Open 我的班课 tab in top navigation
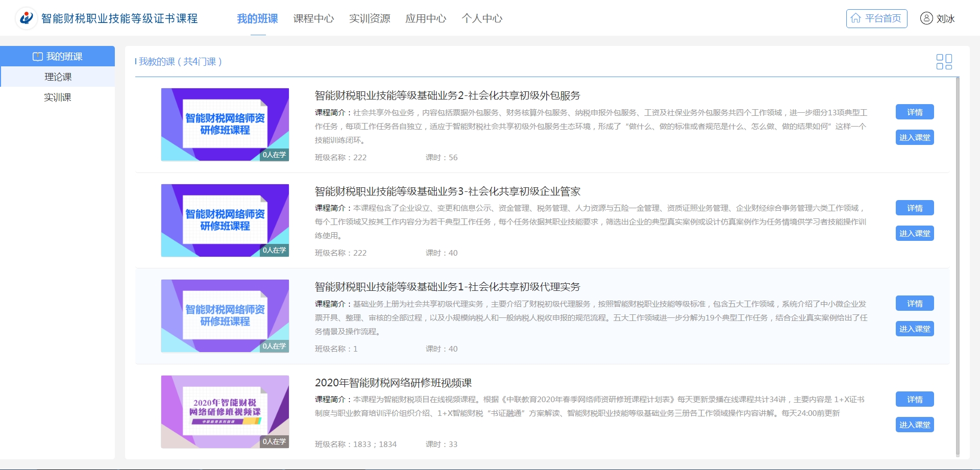Viewport: 980px width, 470px height. tap(257, 18)
